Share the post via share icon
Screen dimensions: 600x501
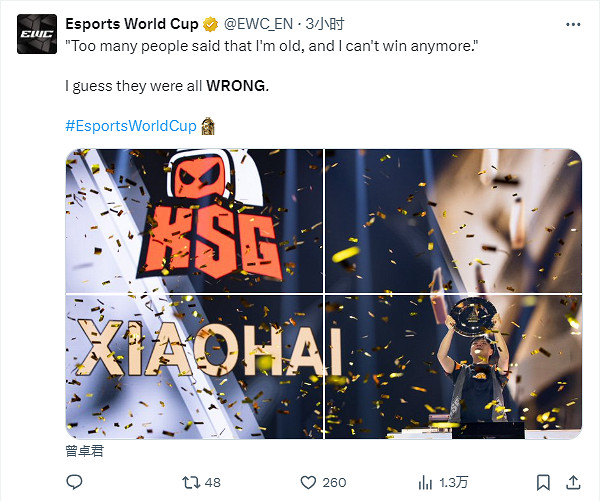[x=573, y=482]
